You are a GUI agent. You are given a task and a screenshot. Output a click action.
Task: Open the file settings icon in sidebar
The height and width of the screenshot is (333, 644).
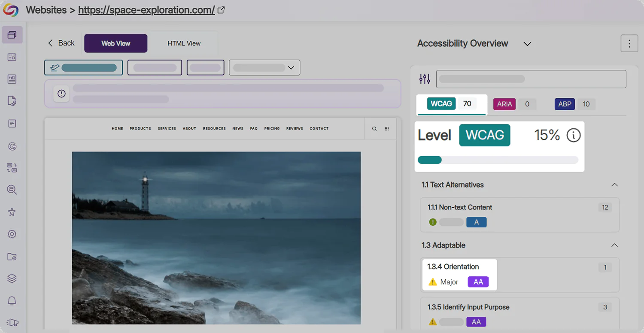(x=12, y=101)
